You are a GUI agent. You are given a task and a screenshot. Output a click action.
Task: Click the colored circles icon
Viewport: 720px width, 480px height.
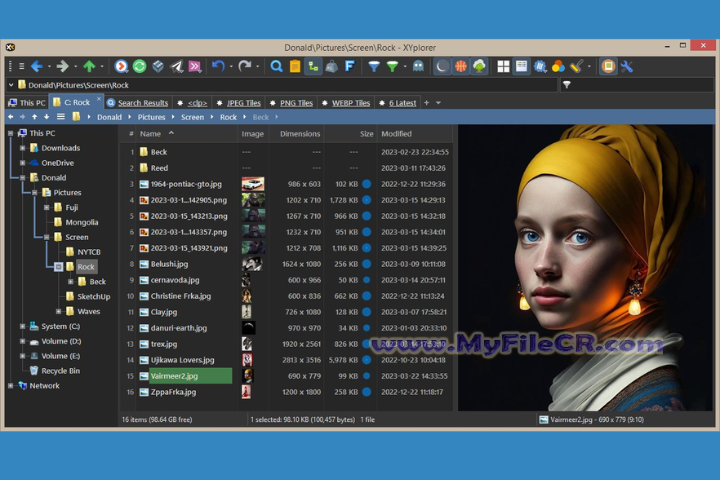558,67
